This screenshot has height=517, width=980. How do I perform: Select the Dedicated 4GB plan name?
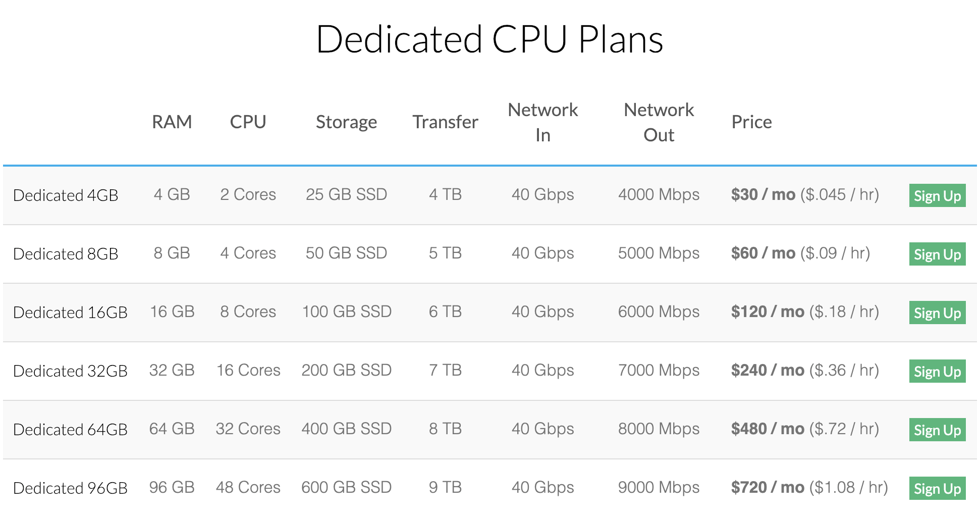pos(66,195)
